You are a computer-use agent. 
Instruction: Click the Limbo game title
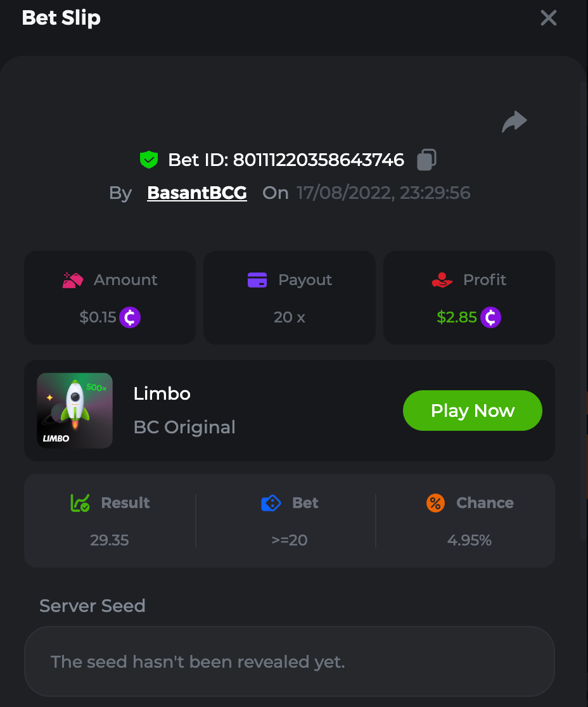(162, 393)
